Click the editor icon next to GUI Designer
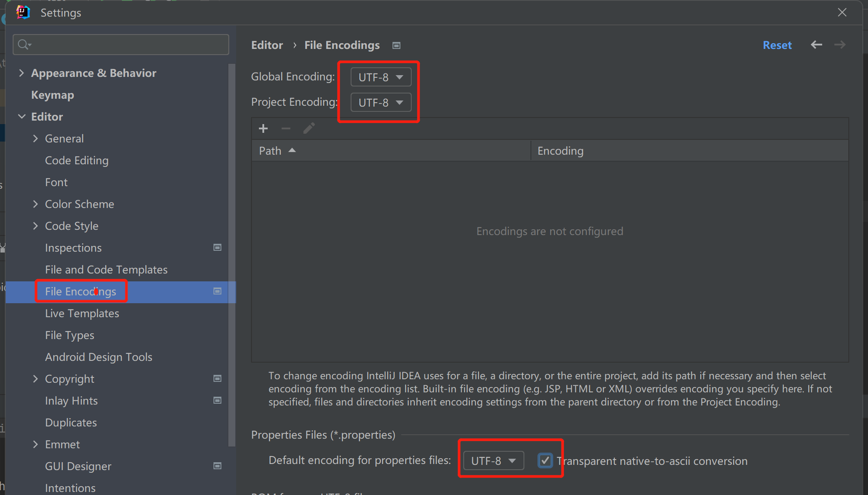The height and width of the screenshot is (495, 868). 217,466
